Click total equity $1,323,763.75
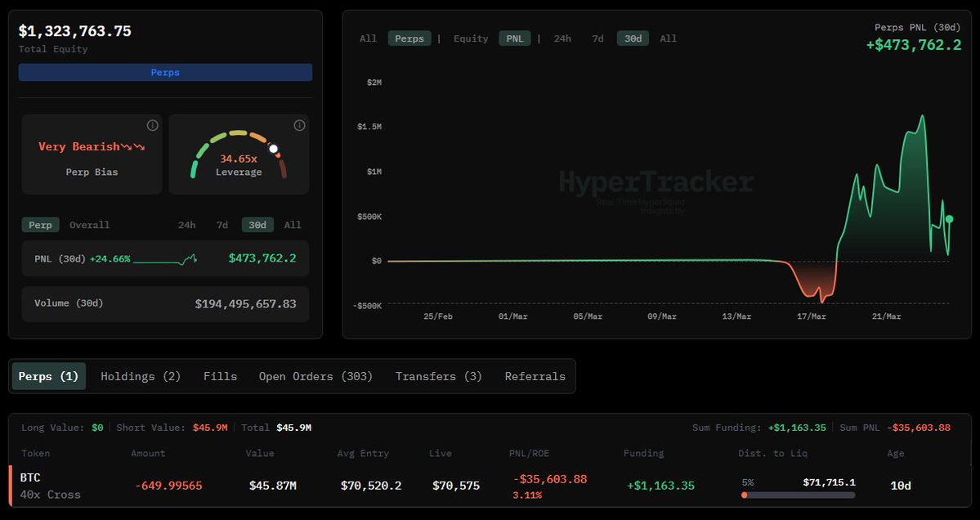This screenshot has height=520, width=980. click(75, 31)
